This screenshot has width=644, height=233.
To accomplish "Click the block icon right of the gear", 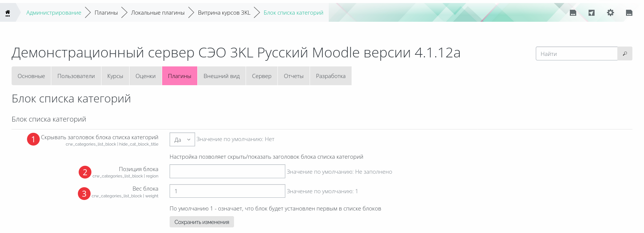I will coord(629,13).
